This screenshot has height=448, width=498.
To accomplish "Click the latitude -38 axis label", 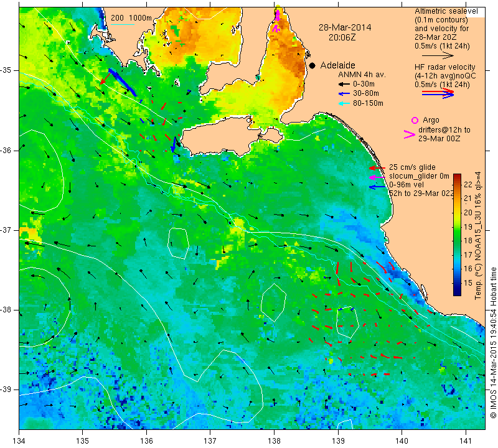I will pyautogui.click(x=6, y=310).
